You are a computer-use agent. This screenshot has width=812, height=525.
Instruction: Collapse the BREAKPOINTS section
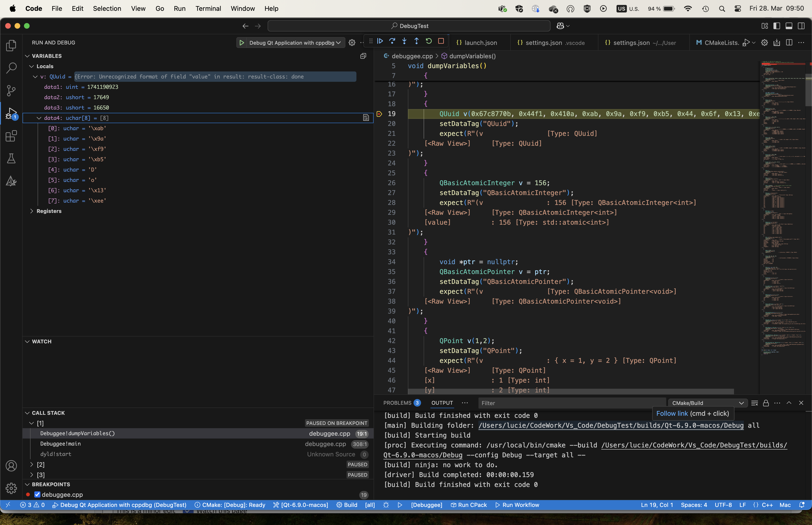coord(27,484)
